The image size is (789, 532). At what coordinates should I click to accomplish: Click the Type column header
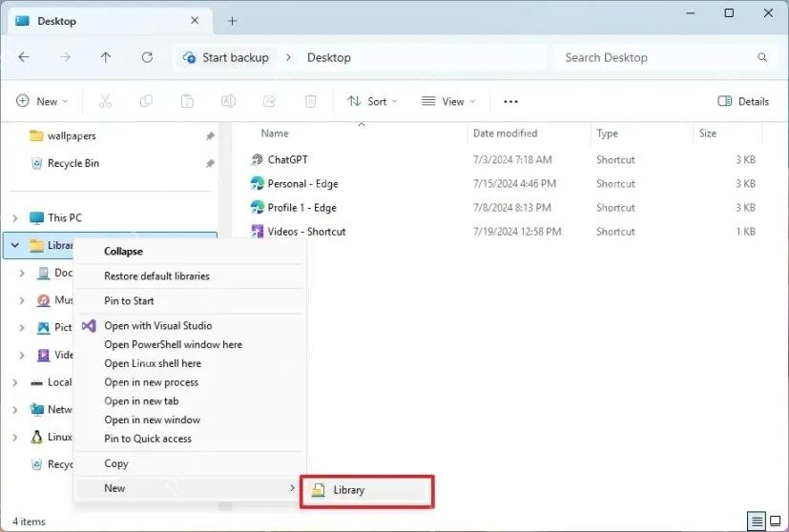(x=608, y=133)
